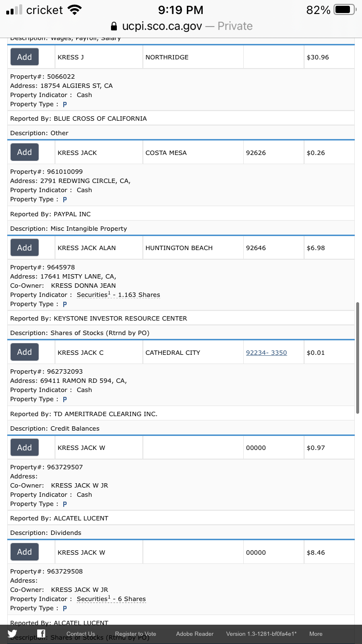Tap the ucpi.sco.ca.gov address bar
This screenshot has width=362, height=644.
pos(181,26)
